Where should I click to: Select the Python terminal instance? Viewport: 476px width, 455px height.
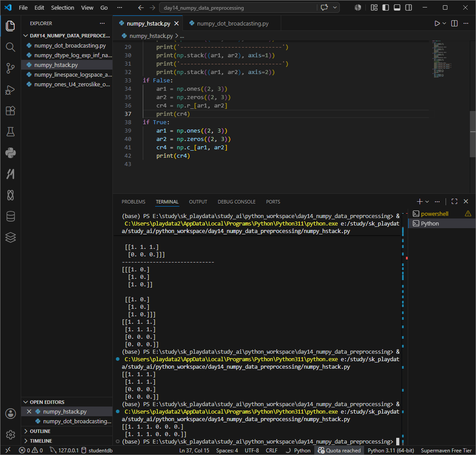coord(441,223)
